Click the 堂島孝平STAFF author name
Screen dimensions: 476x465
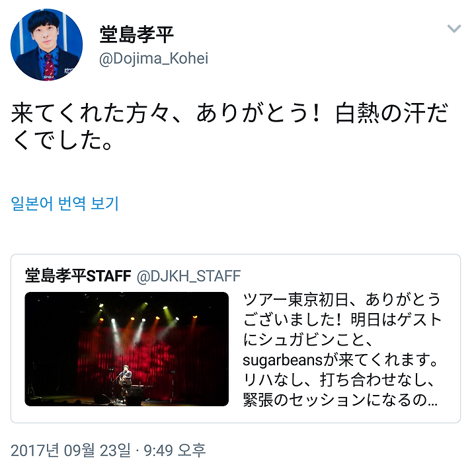point(78,275)
